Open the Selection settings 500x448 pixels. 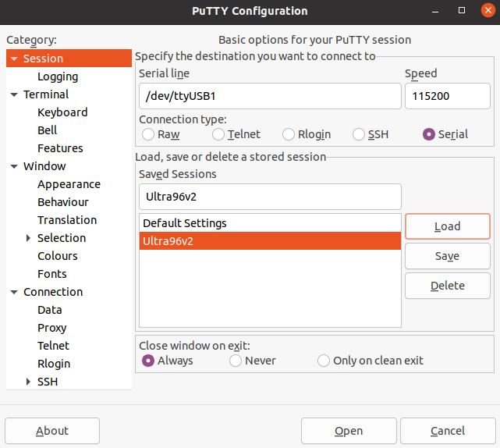62,238
